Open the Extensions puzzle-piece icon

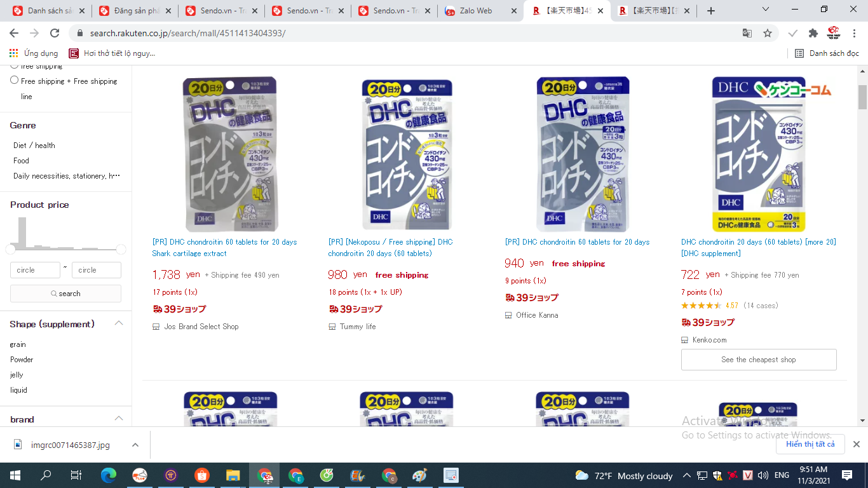click(813, 33)
